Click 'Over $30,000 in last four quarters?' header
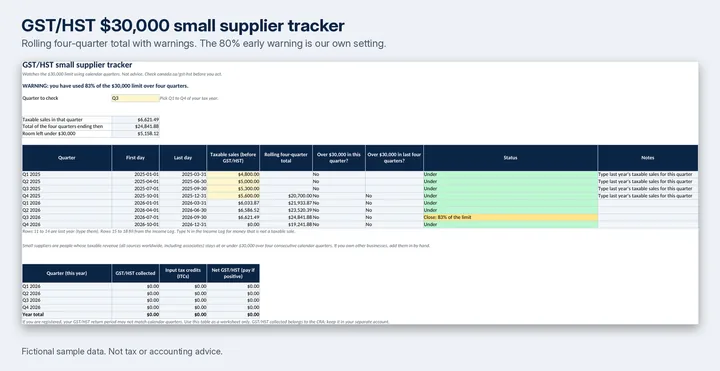The height and width of the screenshot is (371, 720). [x=394, y=158]
